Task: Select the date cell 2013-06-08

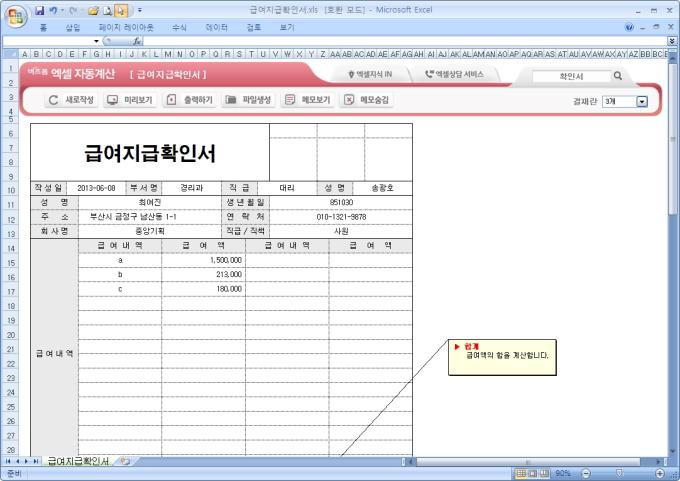Action: tap(96, 188)
